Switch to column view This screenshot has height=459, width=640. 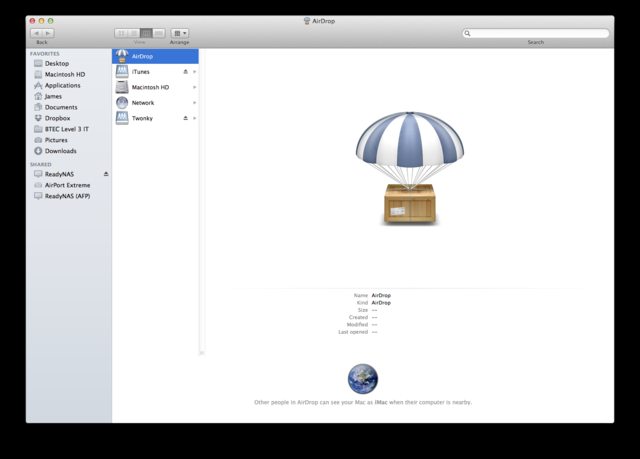146,33
